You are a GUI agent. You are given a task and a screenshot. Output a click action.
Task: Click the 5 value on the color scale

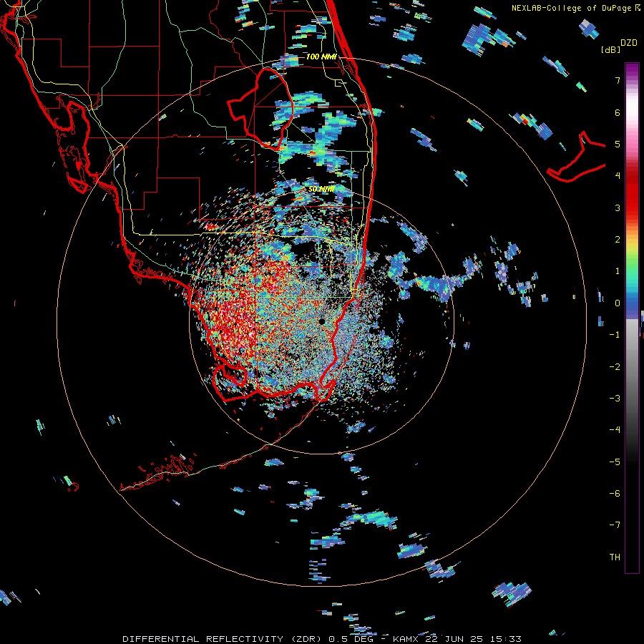(x=618, y=144)
